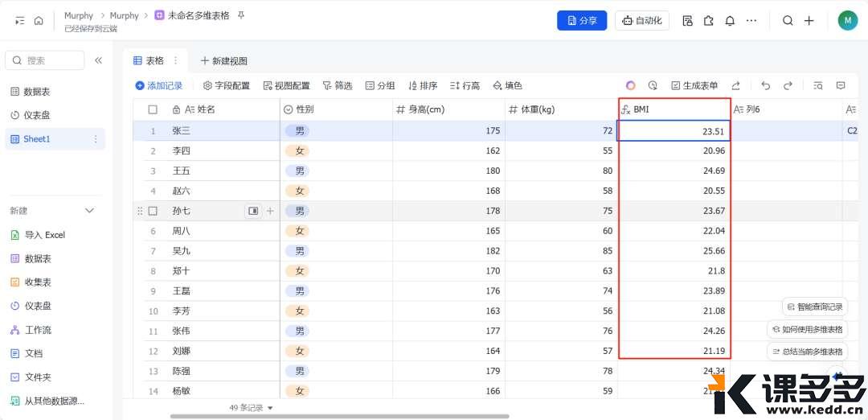Screen dimensions: 868x420
Task: Click first Murphy breadcrumb
Action: (79, 15)
